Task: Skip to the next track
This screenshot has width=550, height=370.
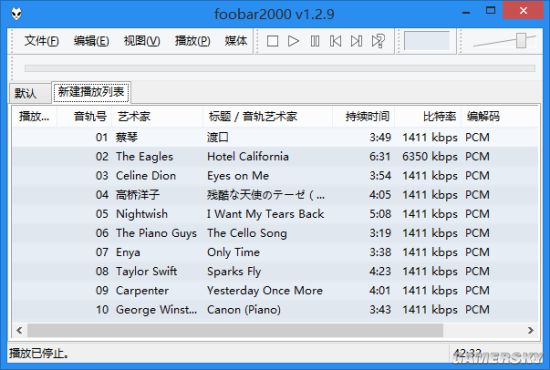Action: (x=356, y=41)
